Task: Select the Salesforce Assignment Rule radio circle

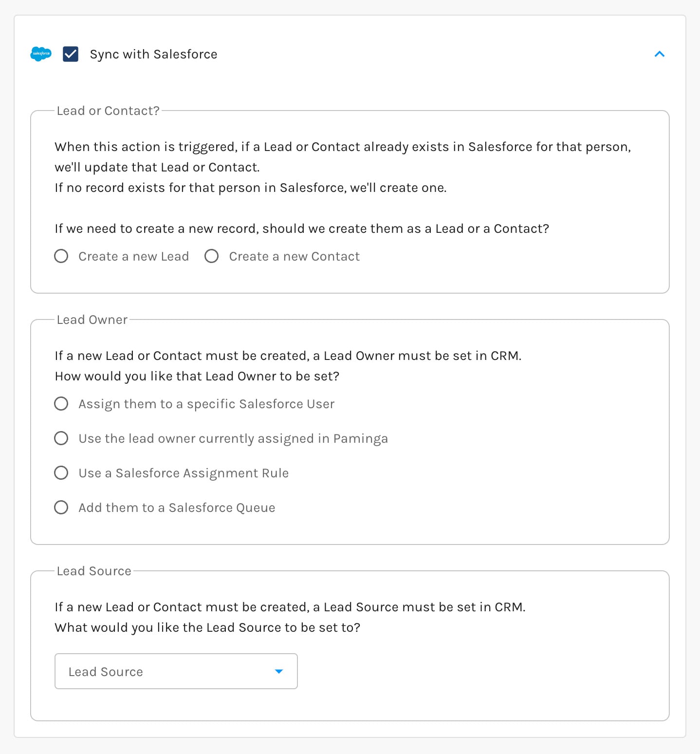Action: 61,473
